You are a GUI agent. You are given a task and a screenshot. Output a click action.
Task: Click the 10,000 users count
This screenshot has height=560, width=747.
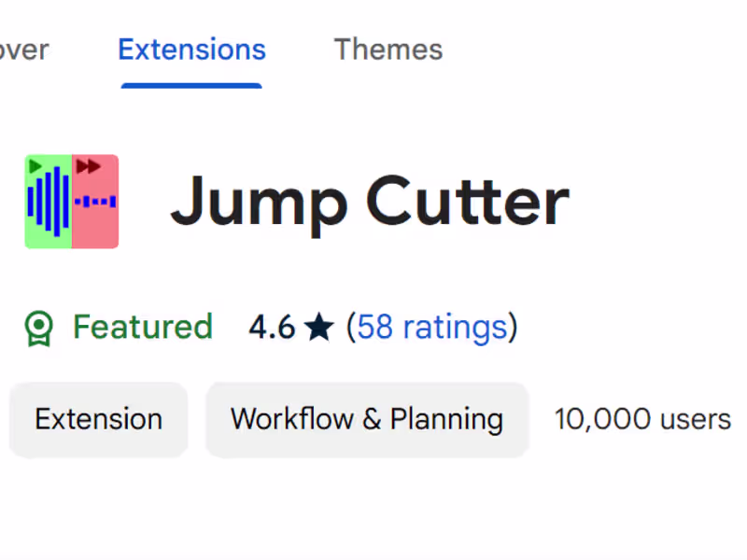pyautogui.click(x=642, y=419)
